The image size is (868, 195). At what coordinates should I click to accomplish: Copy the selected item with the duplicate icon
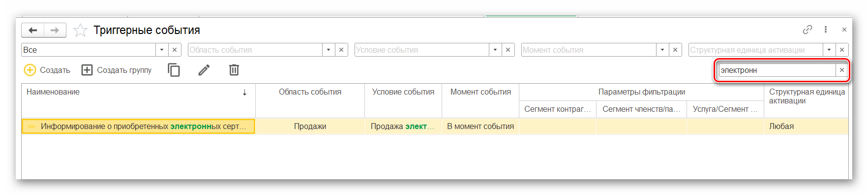tap(174, 70)
